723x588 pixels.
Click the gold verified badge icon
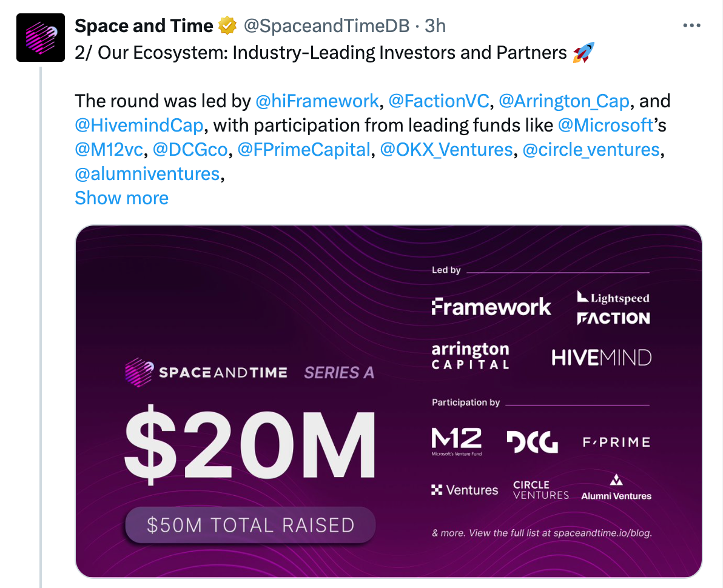[x=227, y=26]
